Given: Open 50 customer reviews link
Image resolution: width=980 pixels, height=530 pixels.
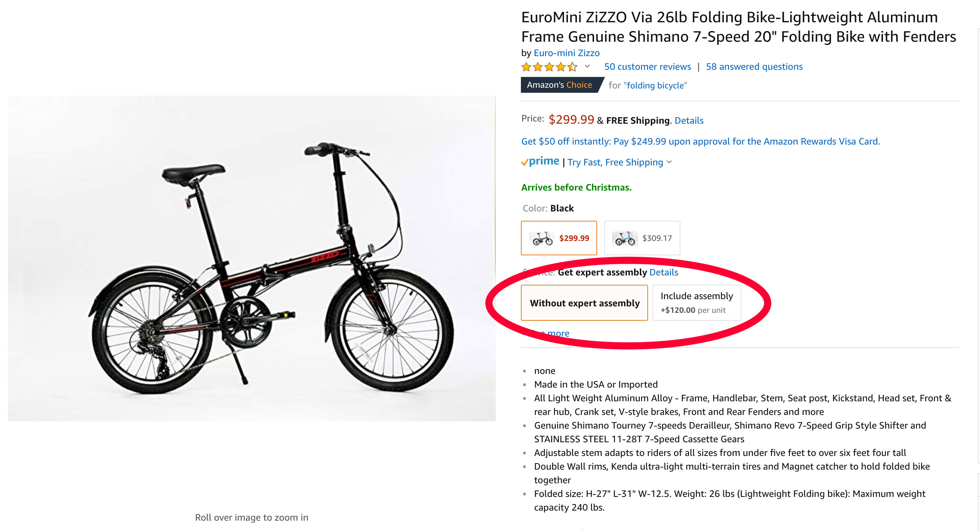Looking at the screenshot, I should pyautogui.click(x=647, y=67).
